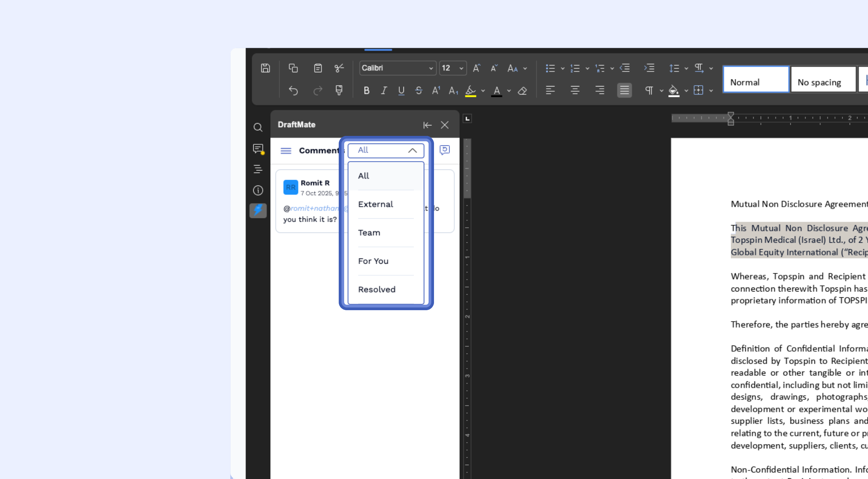Select External from filter list

(376, 204)
